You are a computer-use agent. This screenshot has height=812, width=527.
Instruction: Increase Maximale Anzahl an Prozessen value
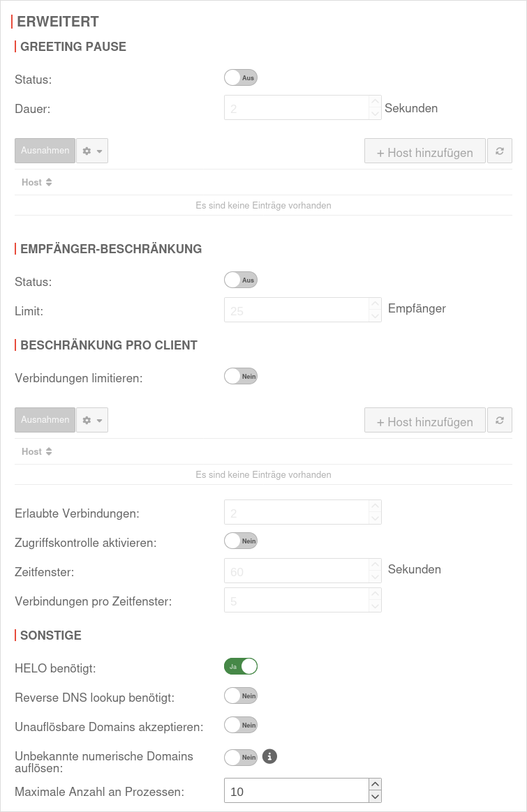375,784
